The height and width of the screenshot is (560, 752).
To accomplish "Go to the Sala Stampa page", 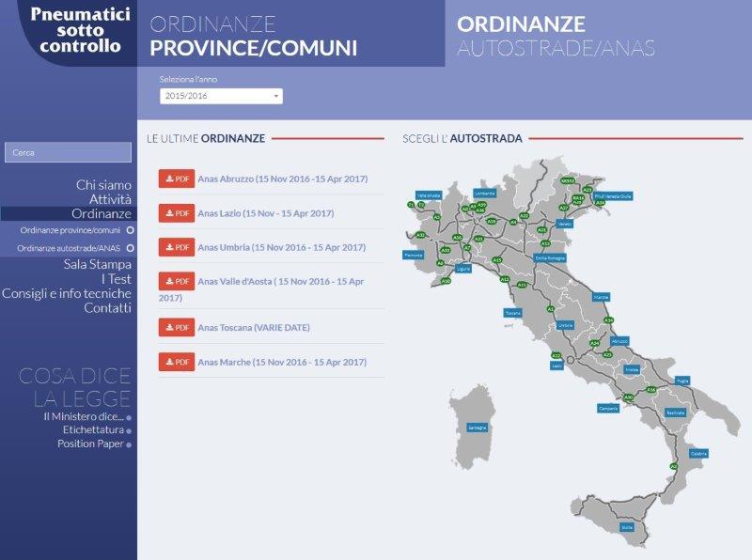I will 98,265.
